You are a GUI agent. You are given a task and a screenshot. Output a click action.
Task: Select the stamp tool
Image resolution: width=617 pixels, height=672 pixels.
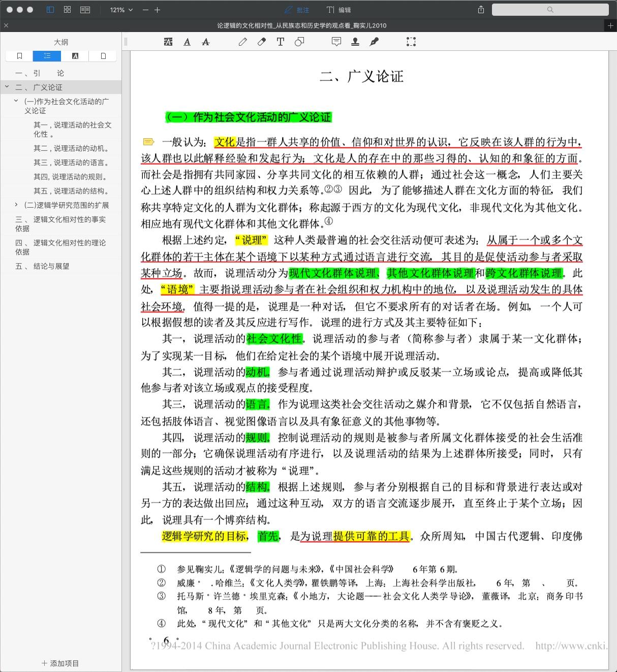[355, 42]
